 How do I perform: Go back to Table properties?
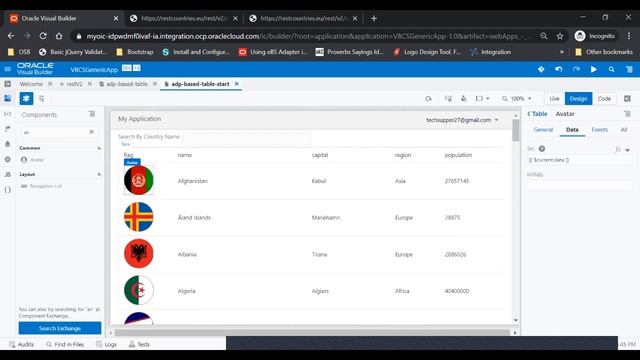(537, 114)
